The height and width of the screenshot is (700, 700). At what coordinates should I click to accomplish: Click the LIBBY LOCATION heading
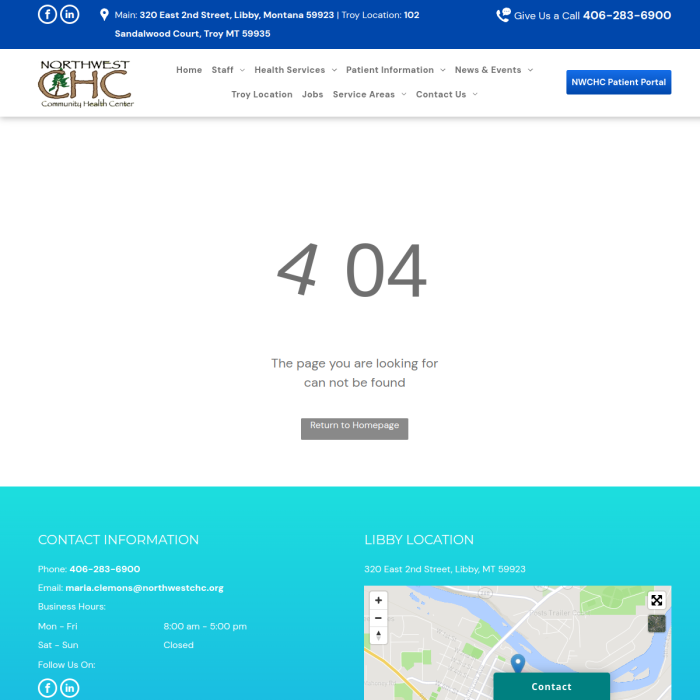tap(419, 540)
